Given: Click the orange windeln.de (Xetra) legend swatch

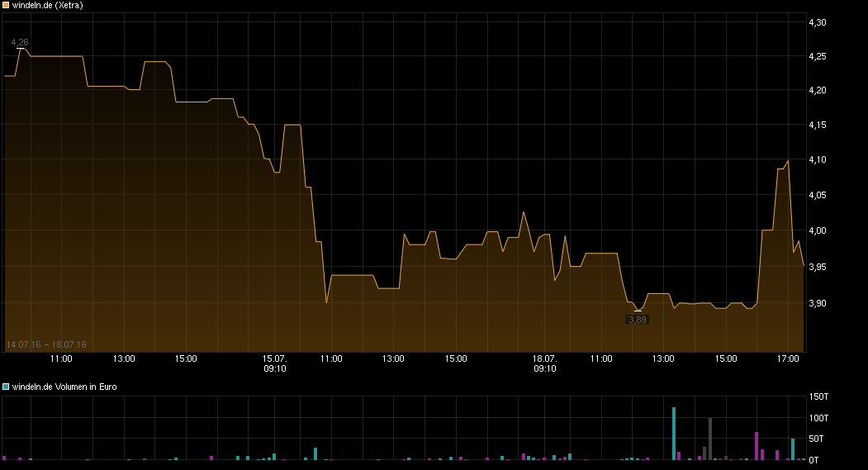Looking at the screenshot, I should point(7,5).
